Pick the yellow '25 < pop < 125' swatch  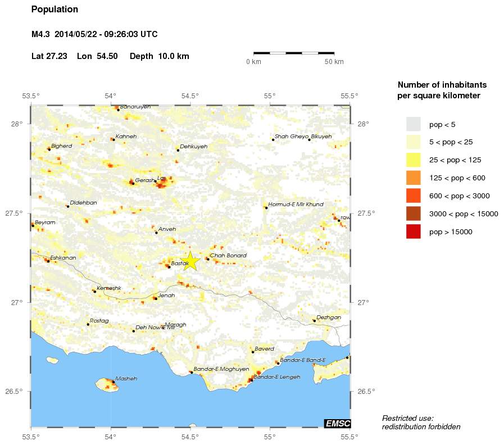(414, 160)
